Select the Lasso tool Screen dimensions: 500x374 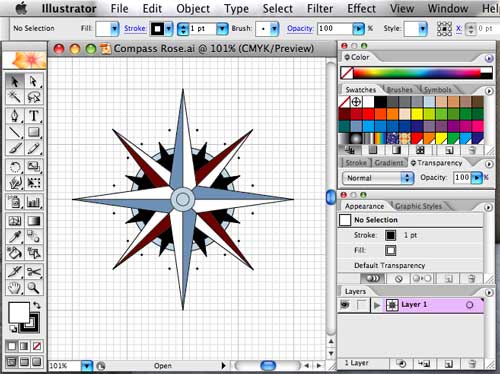(x=34, y=97)
